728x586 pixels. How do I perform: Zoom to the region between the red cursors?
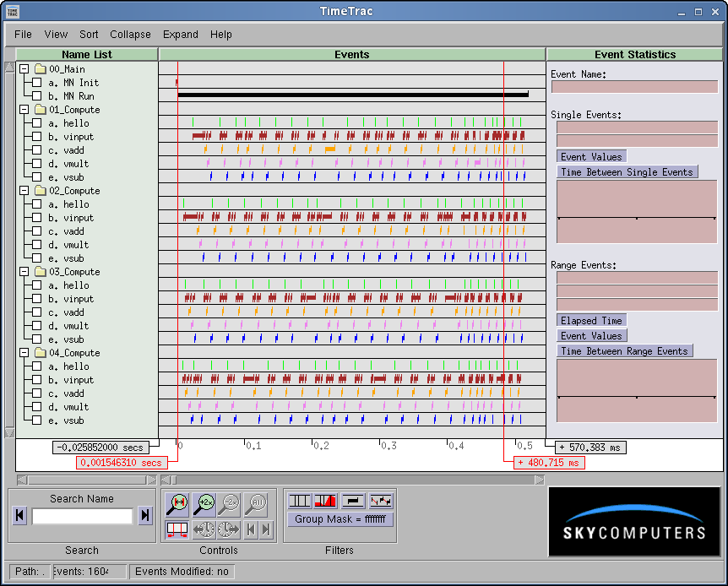coord(177,505)
